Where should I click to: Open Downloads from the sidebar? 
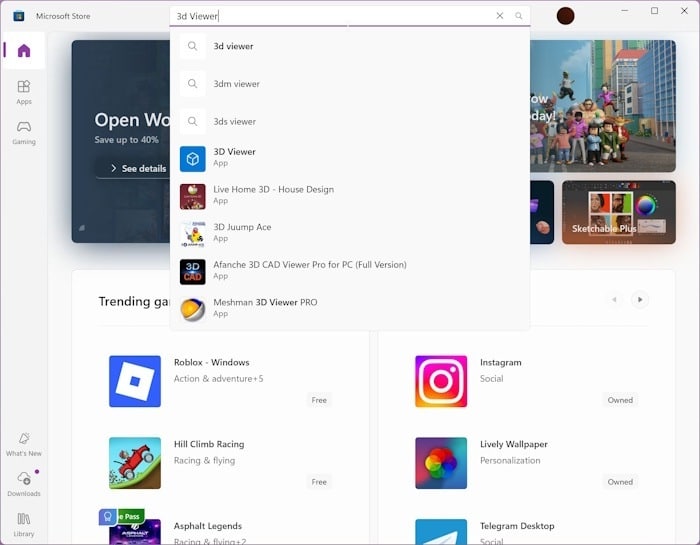tap(24, 484)
